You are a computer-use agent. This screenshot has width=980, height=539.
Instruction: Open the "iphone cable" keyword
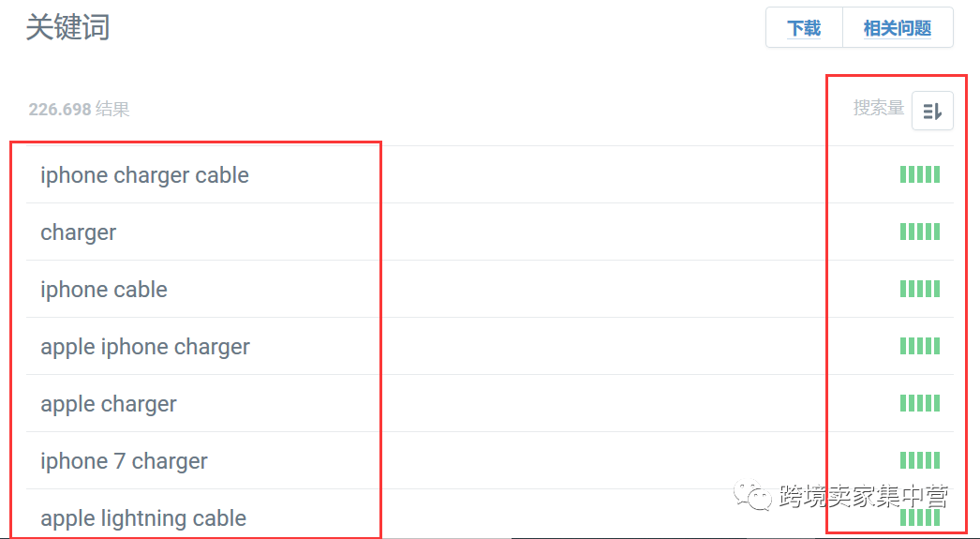click(x=104, y=290)
